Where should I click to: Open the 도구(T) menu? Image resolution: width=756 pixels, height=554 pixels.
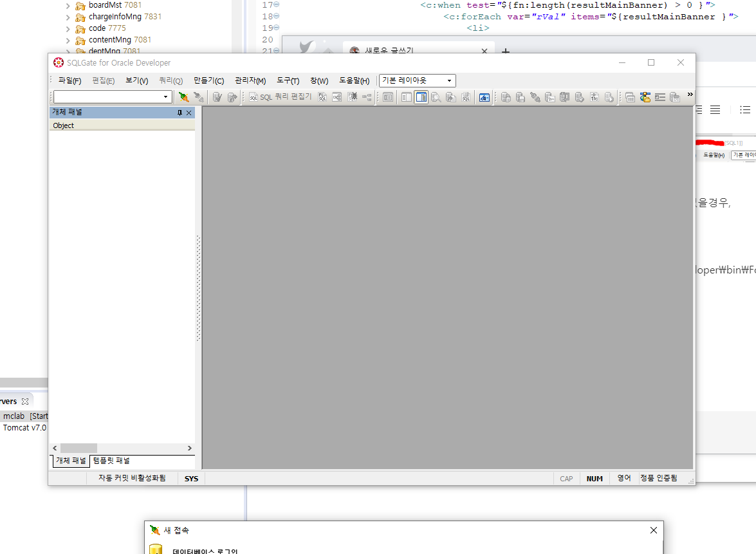coord(288,80)
